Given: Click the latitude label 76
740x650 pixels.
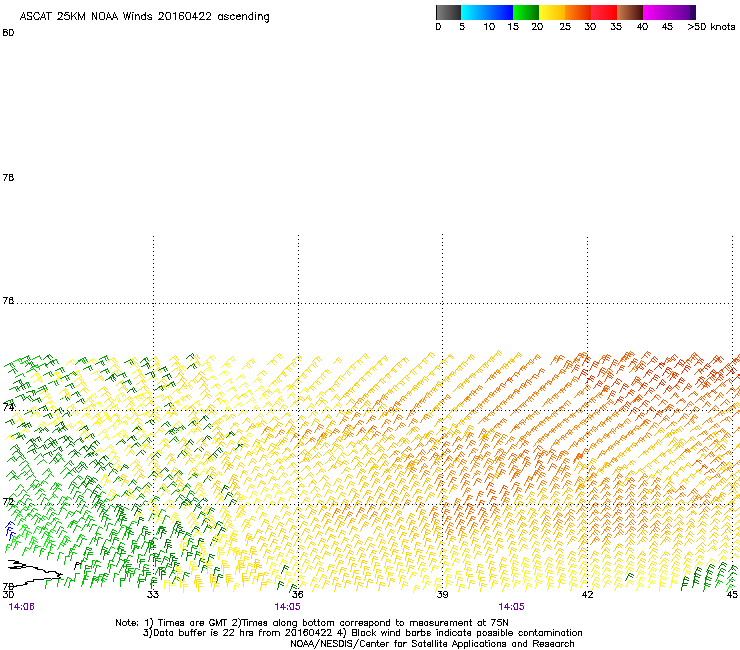Looking at the screenshot, I should (8, 300).
